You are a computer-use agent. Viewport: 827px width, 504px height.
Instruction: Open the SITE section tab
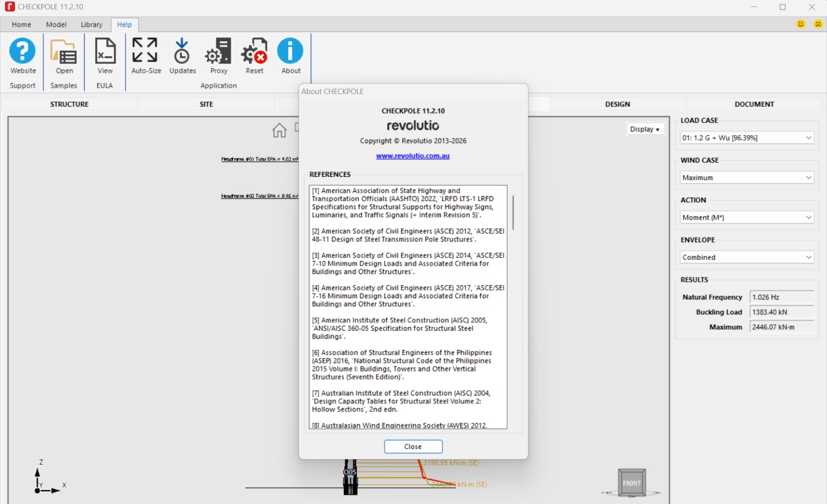tap(206, 104)
